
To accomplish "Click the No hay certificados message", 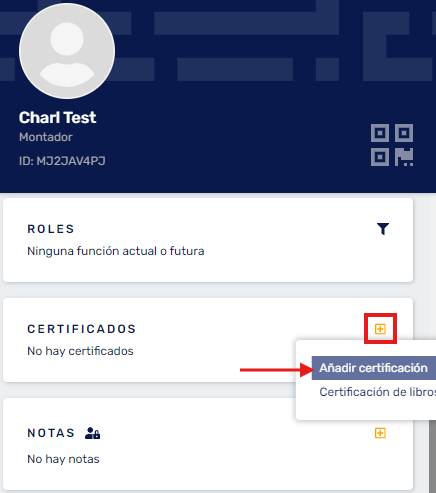I will [80, 351].
